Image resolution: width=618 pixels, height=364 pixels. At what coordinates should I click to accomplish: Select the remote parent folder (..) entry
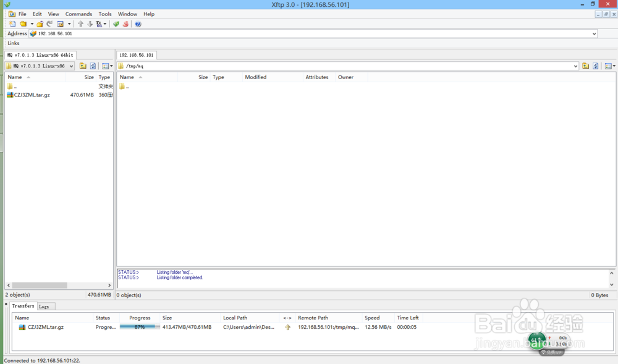coord(124,87)
